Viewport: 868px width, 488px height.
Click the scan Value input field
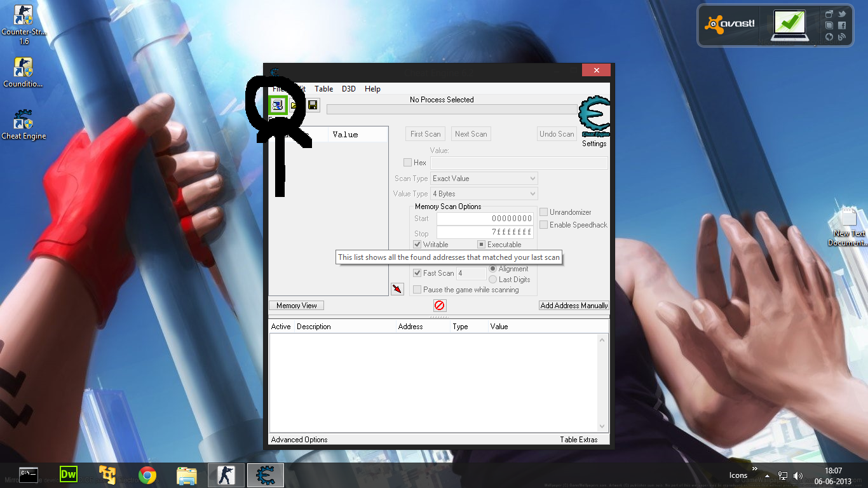[519, 163]
